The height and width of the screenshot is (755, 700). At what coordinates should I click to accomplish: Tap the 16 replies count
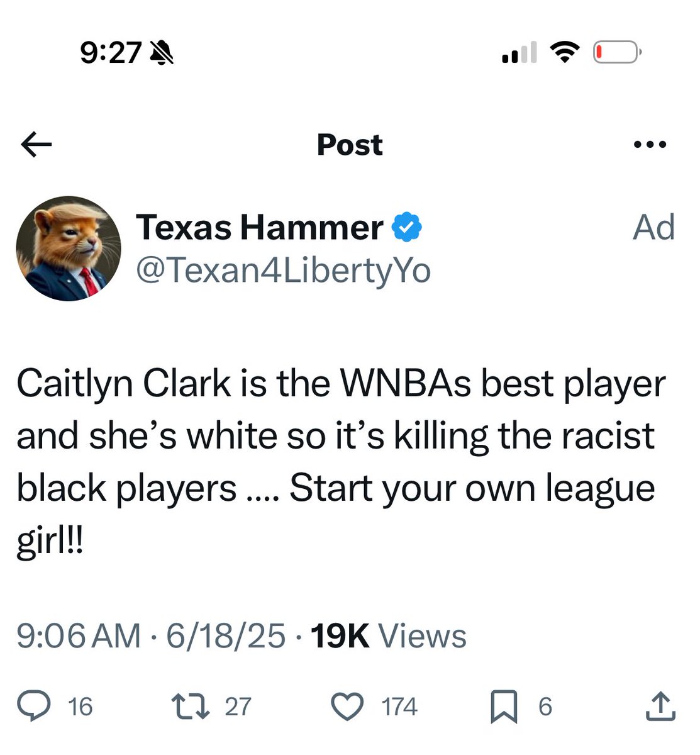pos(81,707)
